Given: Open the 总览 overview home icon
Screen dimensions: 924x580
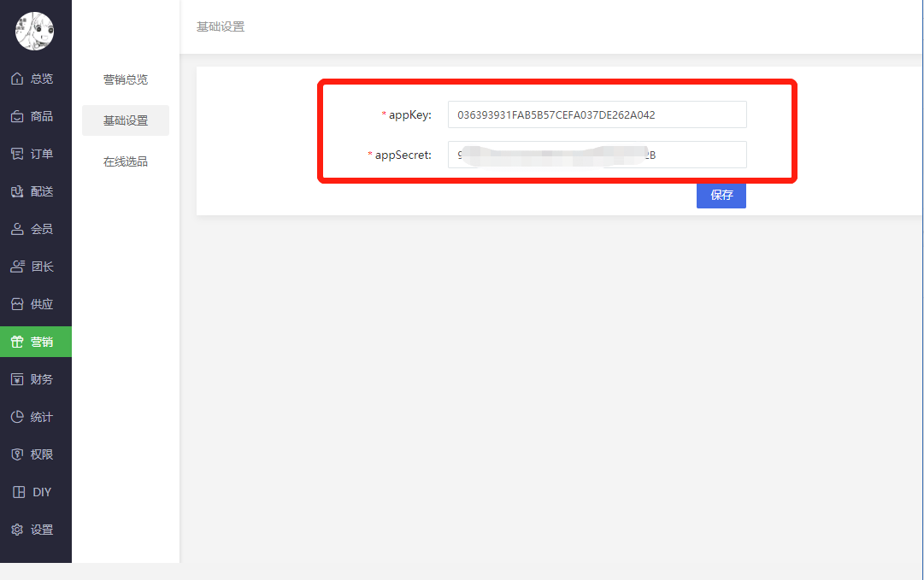Looking at the screenshot, I should point(17,79).
